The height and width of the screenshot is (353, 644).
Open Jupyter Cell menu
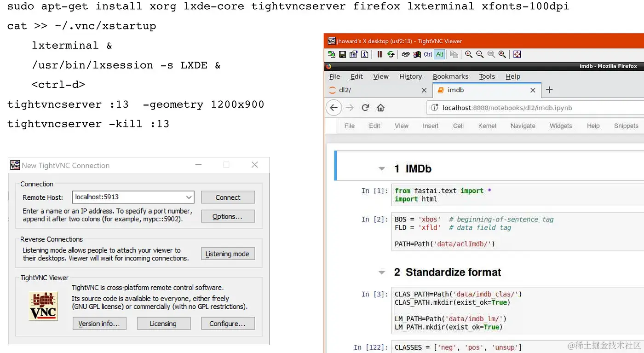459,126
